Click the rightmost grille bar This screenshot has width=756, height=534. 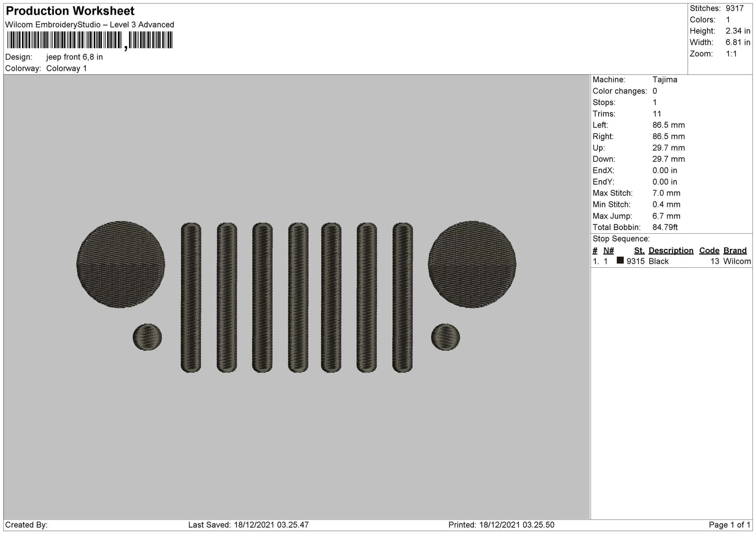402,298
